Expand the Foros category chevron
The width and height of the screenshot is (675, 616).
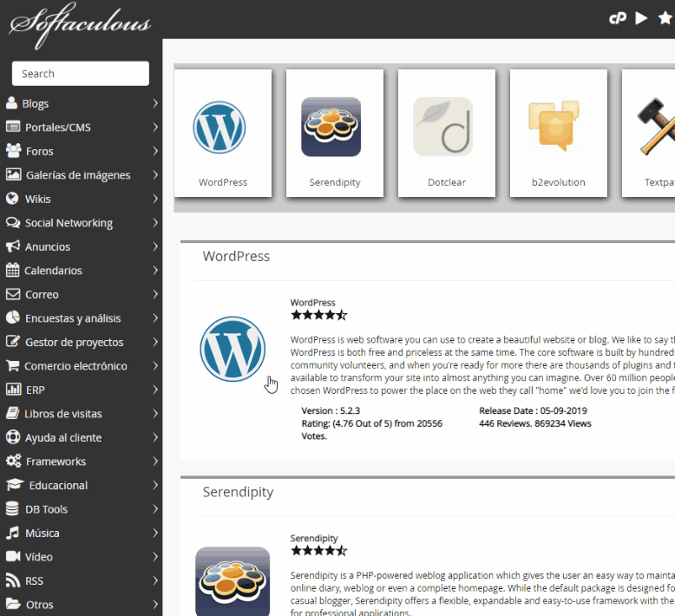154,151
